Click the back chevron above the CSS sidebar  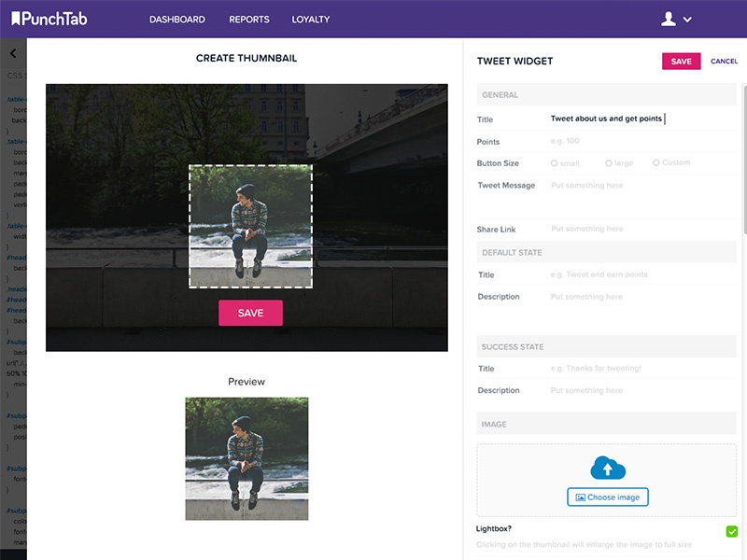[x=12, y=53]
